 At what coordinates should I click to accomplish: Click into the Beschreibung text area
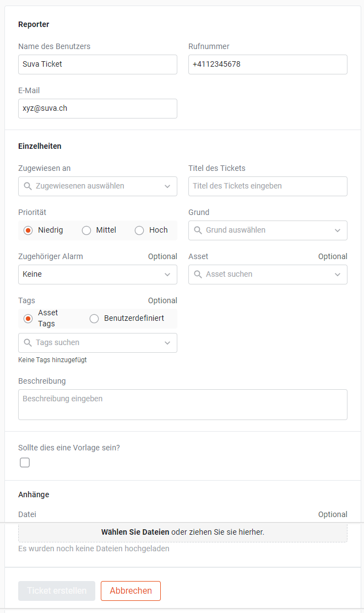(182, 405)
